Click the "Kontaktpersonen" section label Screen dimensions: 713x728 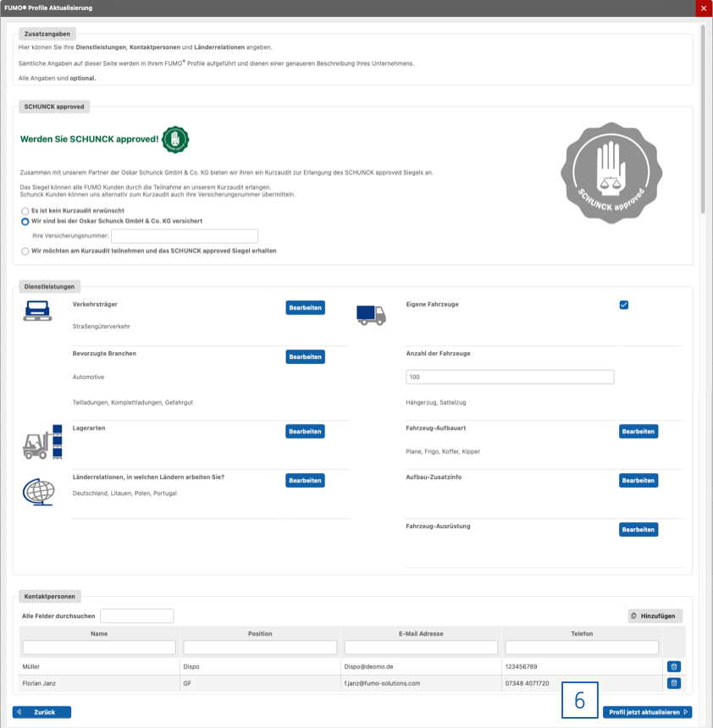click(x=50, y=596)
